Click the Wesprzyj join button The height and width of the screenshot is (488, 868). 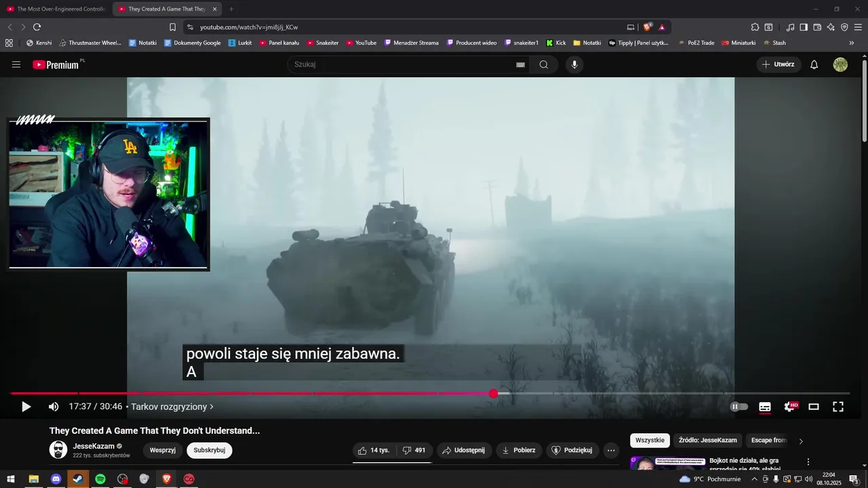click(x=163, y=450)
